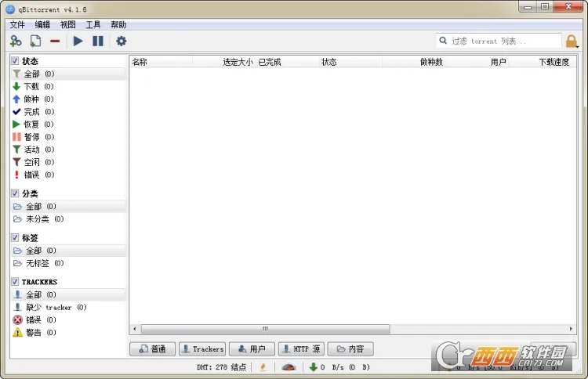Screen dimensions: 588x379
Task: Click the add torrent file icon
Action: (35, 41)
